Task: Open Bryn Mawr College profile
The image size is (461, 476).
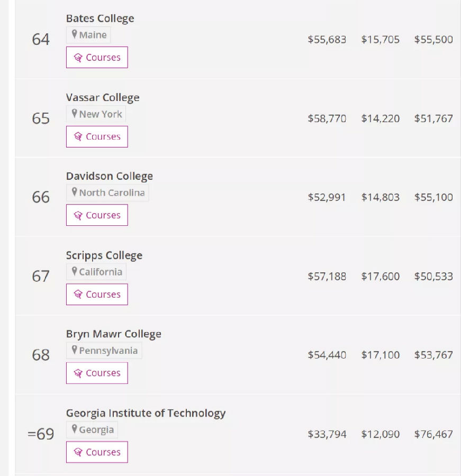Action: [x=114, y=334]
